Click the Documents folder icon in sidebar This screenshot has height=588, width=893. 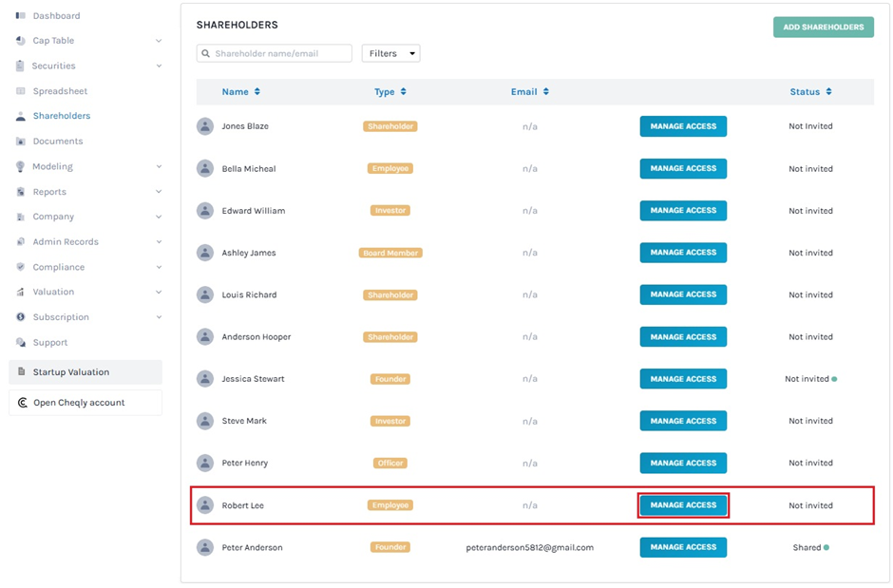[21, 142]
